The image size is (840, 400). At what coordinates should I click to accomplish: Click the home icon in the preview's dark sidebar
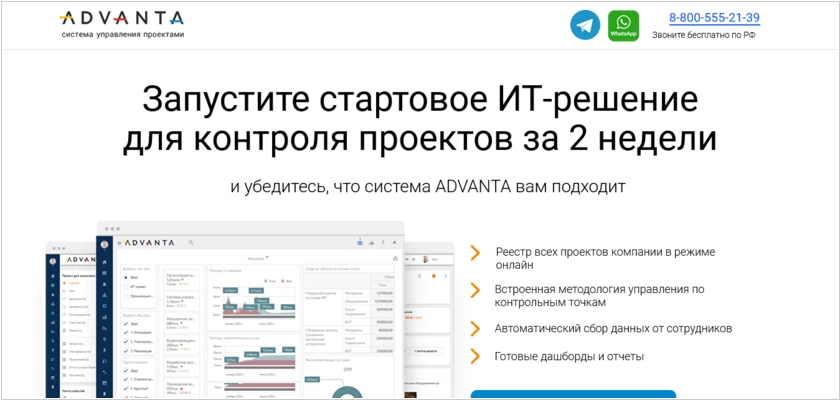click(104, 262)
